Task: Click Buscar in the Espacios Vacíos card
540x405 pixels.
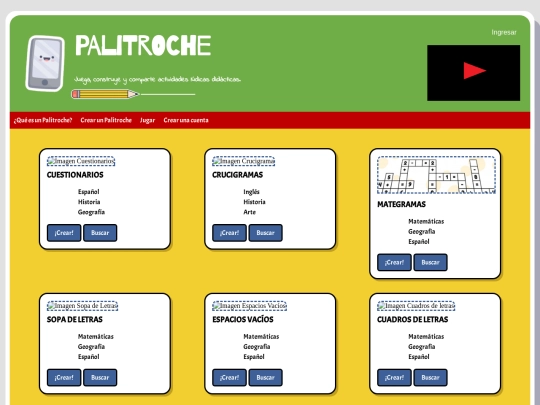Action: [x=266, y=377]
